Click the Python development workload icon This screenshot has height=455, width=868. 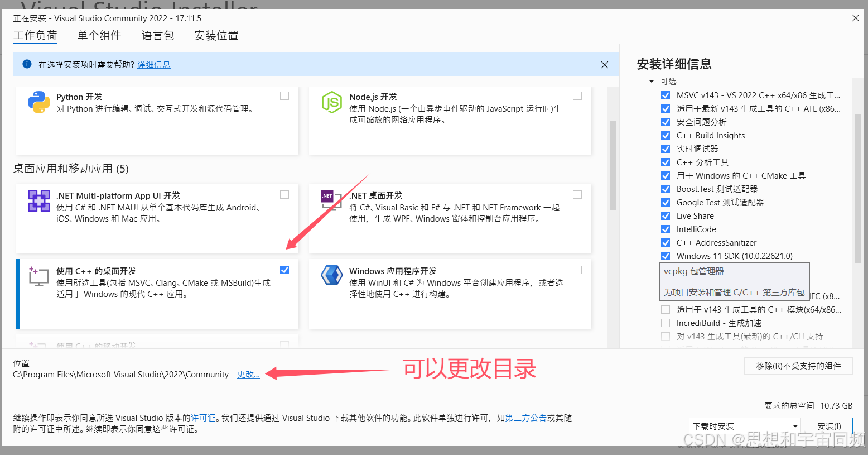[x=39, y=102]
